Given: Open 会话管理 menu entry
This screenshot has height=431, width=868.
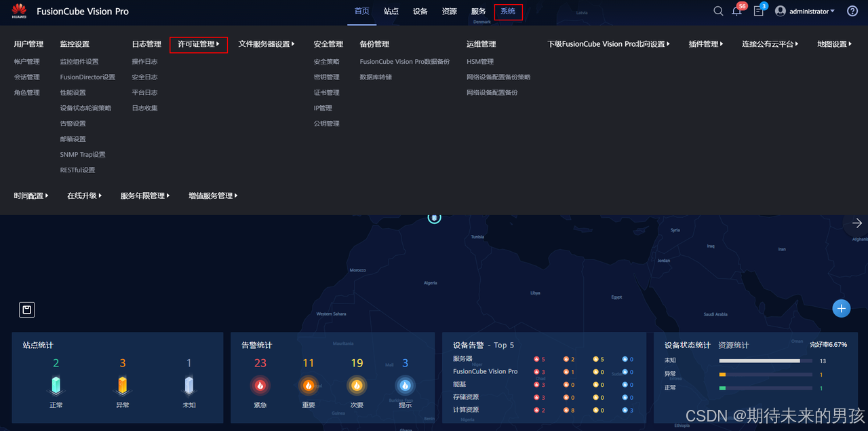Looking at the screenshot, I should (x=27, y=77).
